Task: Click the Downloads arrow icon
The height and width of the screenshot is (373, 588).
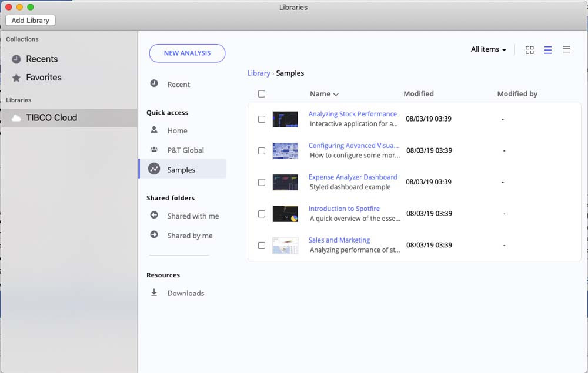Action: (x=154, y=293)
